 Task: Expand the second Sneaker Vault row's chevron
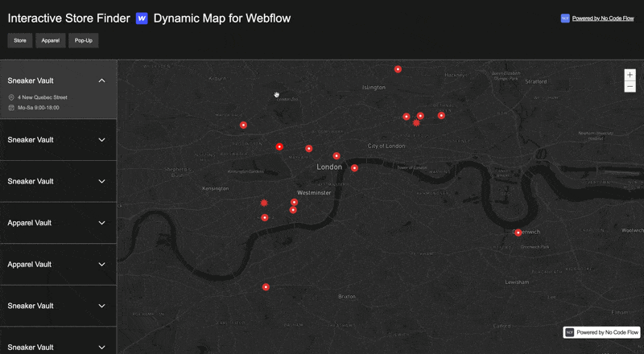click(102, 140)
